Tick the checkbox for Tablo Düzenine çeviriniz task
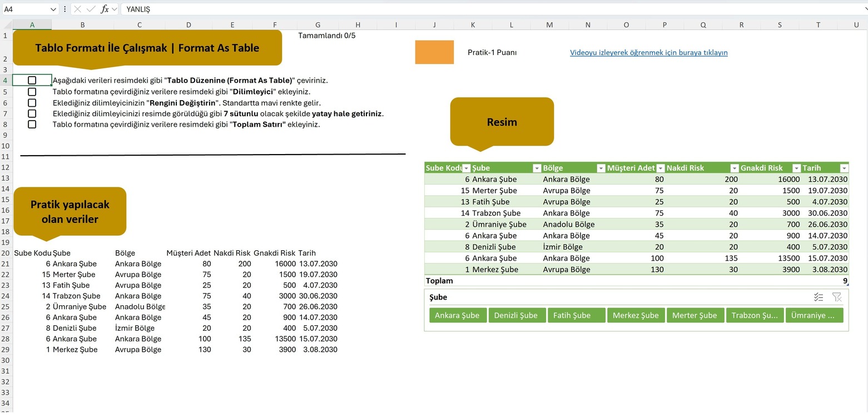The image size is (868, 417). (32, 80)
